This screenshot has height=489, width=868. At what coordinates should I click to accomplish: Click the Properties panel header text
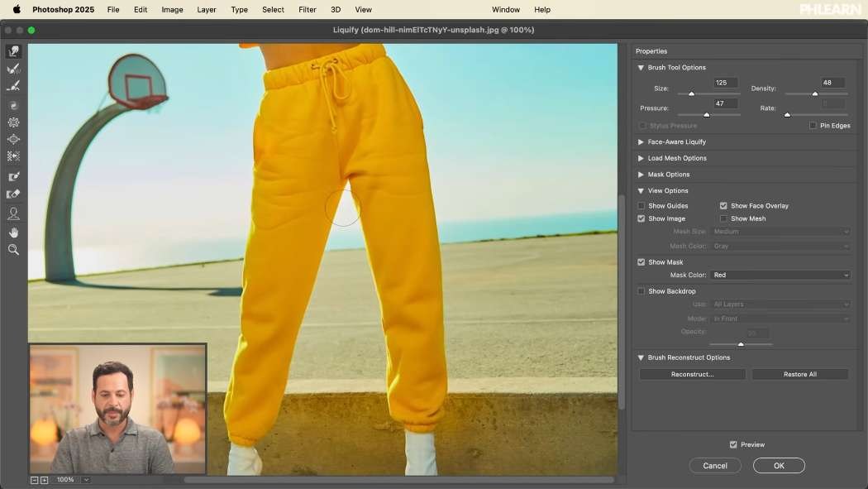(651, 51)
